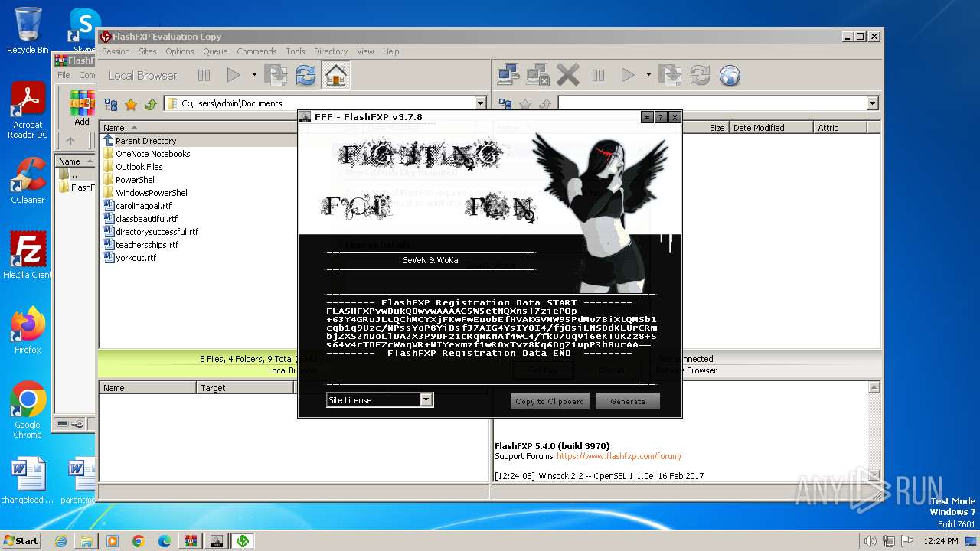Screen dimensions: 980x551
Task: Open the Queue menu
Action: [215, 51]
